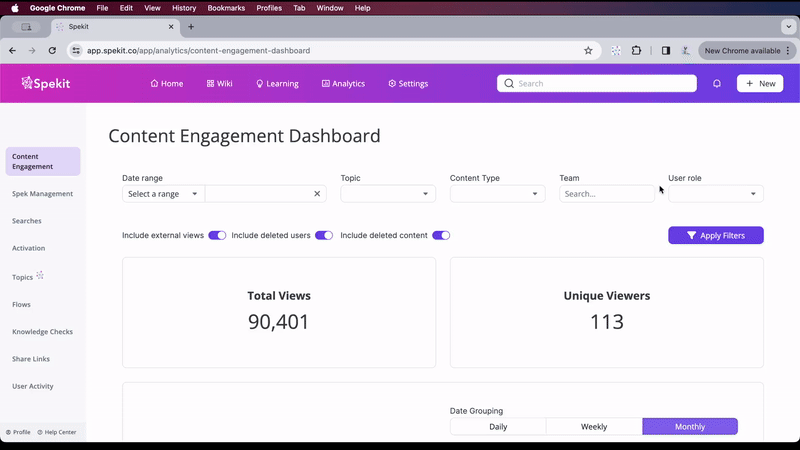Go back to previous page
Viewport: 800px width, 450px height.
tap(12, 51)
